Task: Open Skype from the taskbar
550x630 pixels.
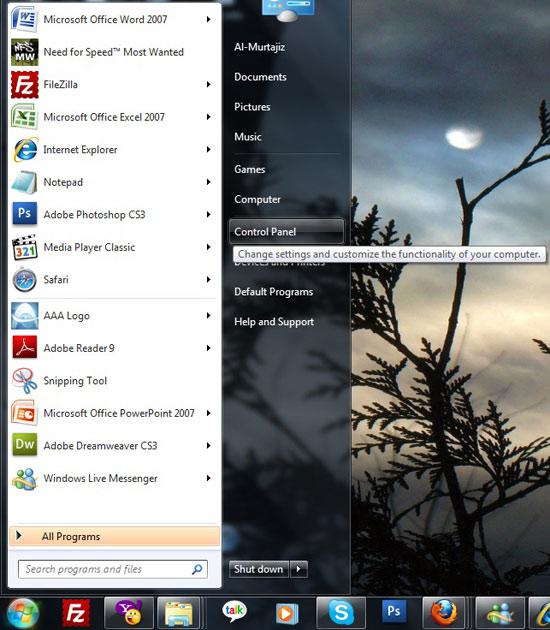Action: pos(341,614)
